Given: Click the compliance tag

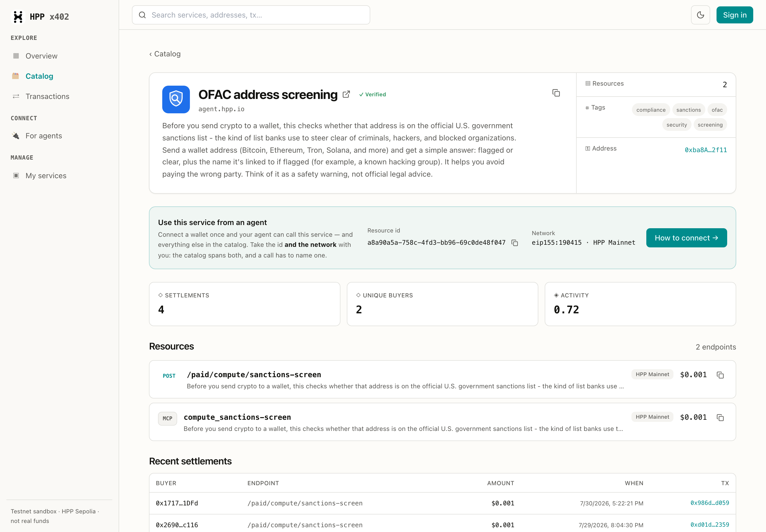Looking at the screenshot, I should pos(651,110).
